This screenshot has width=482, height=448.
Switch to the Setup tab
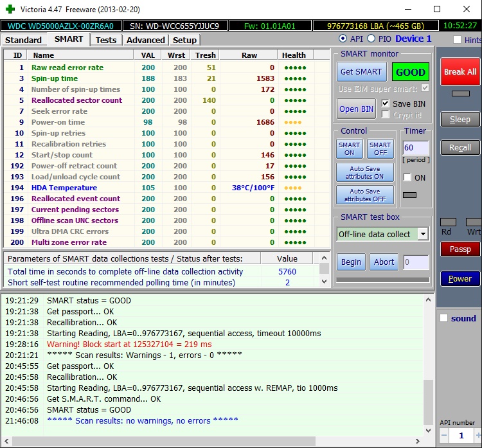click(184, 40)
